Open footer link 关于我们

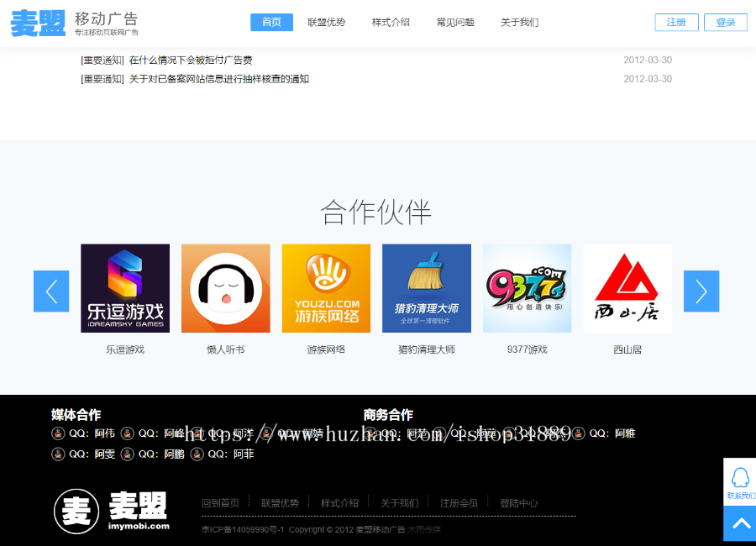point(400,503)
